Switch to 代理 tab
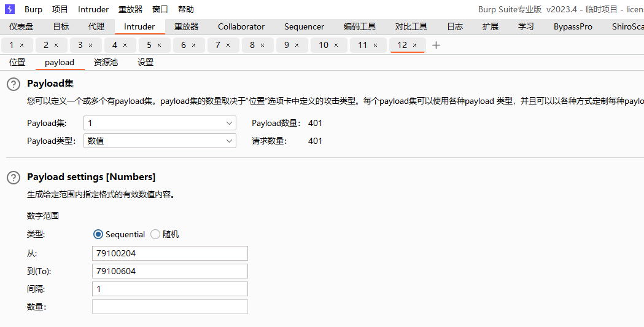Image resolution: width=644 pixels, height=327 pixels. 96,26
